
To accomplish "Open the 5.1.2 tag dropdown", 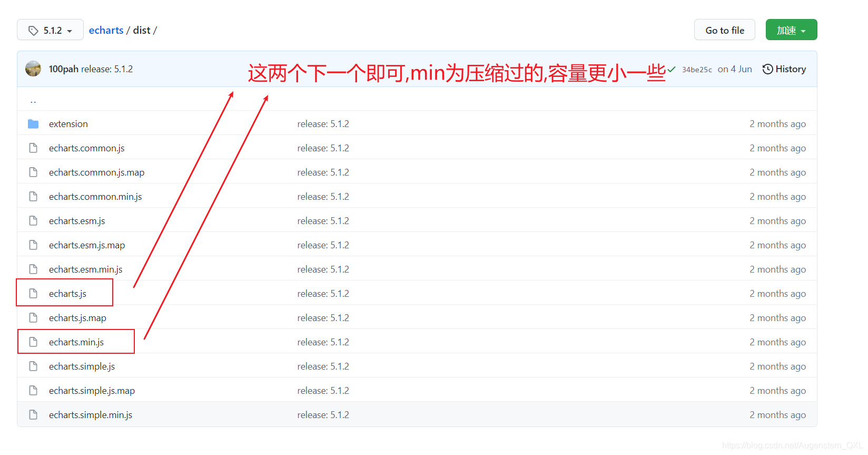I will 50,30.
